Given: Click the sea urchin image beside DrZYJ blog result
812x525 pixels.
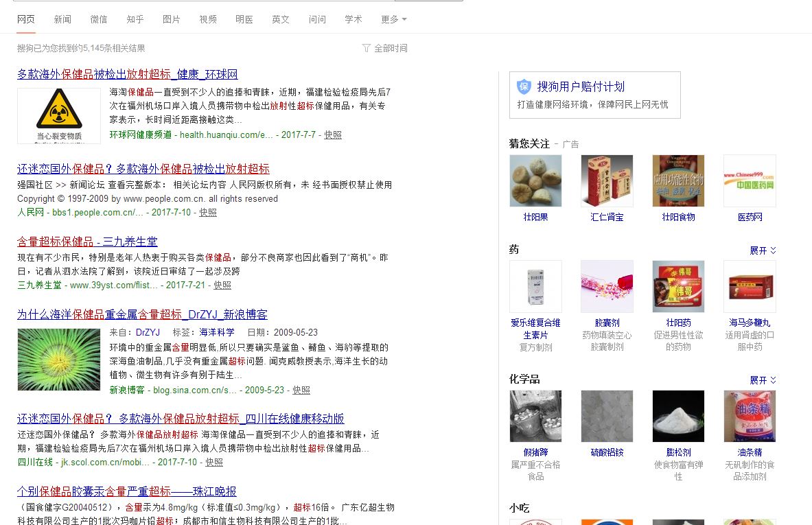Looking at the screenshot, I should [58, 359].
